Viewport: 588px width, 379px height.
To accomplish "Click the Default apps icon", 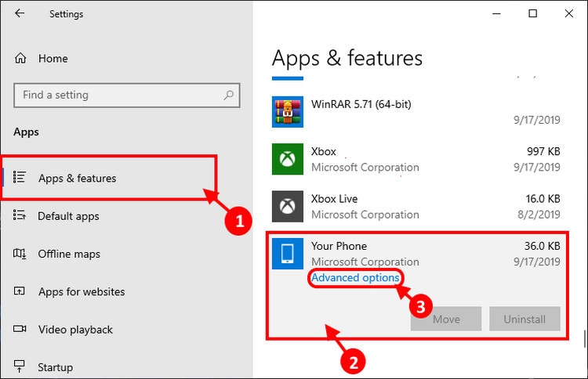I will 19,215.
